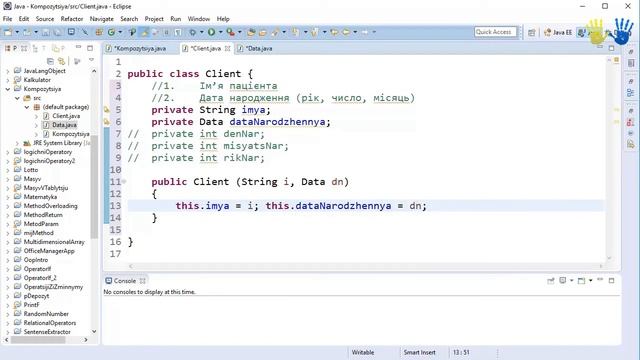Screen dimensions: 640x360
Task: Click the Save toolbar icon
Action: coord(45,32)
